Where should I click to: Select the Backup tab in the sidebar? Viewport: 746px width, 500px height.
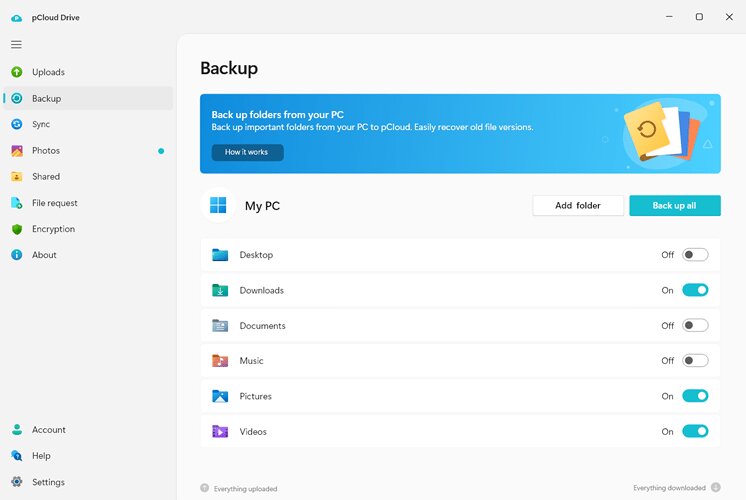pyautogui.click(x=46, y=98)
